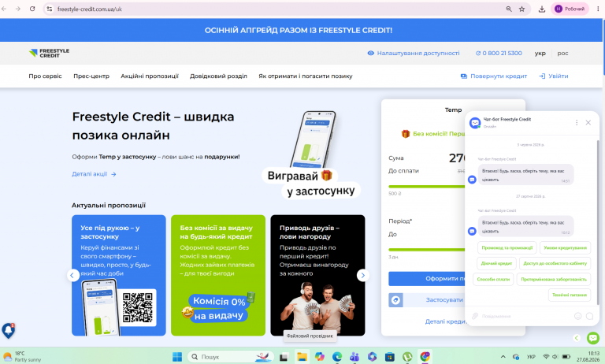This screenshot has width=605, height=364.
Task: Switch site language to укр
Action: click(540, 54)
